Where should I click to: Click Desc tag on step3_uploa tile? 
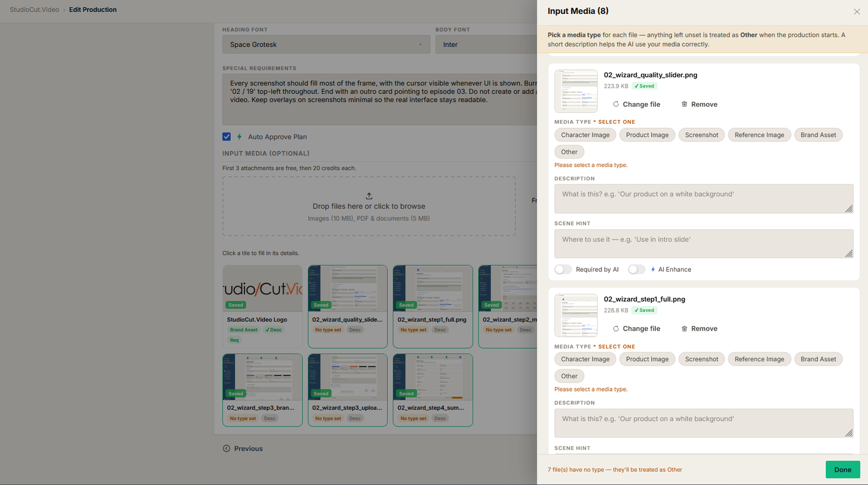(x=355, y=419)
